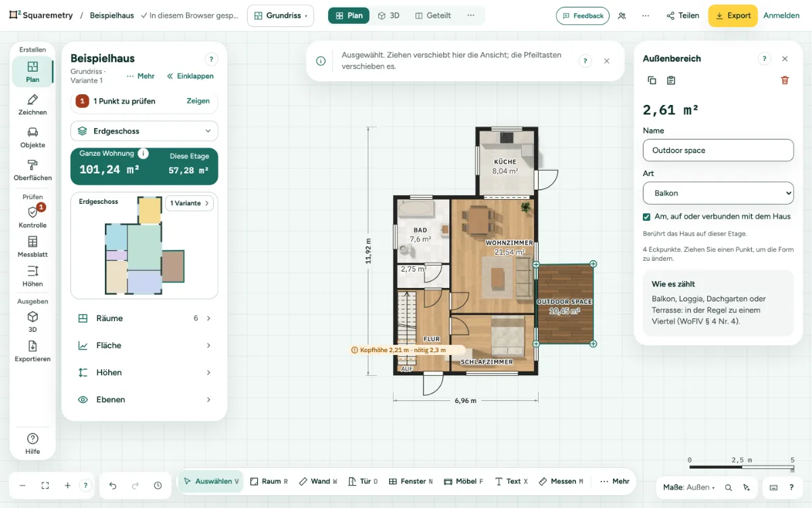
Task: Click the paste clipboard icon in Außenbereich
Action: [671, 81]
